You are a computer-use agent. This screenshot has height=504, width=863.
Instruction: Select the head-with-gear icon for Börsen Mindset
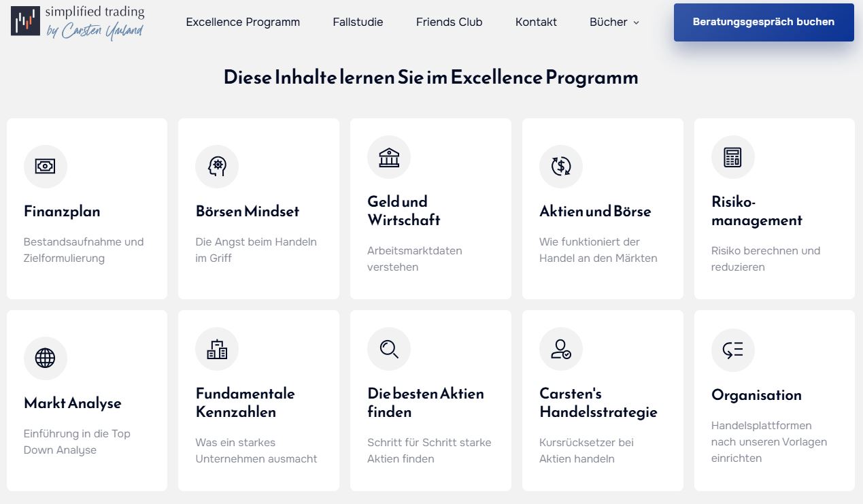(x=217, y=166)
